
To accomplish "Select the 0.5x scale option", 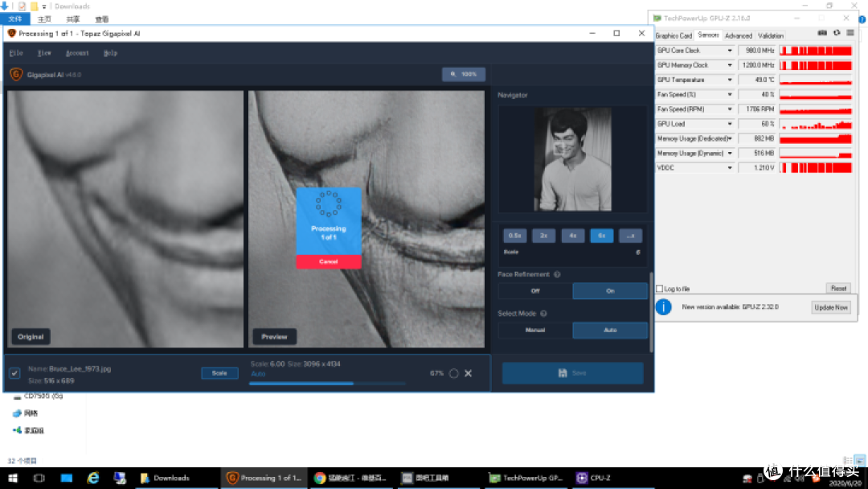I will point(515,236).
